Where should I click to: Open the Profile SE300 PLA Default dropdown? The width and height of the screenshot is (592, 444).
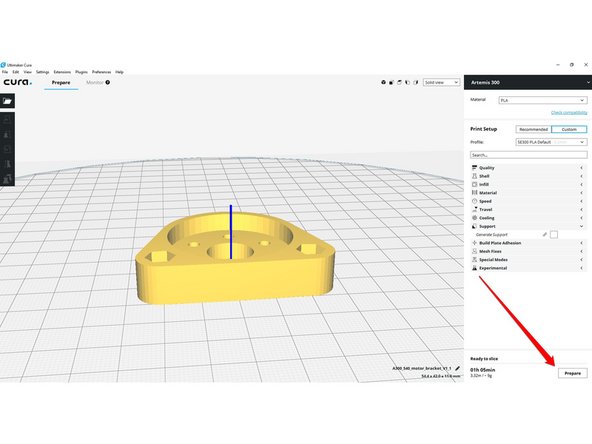coord(551,142)
